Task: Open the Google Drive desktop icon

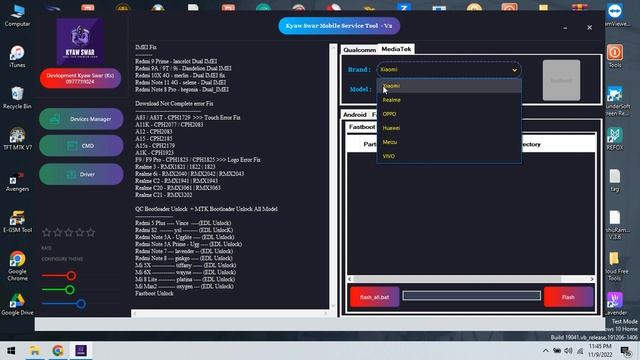Action: point(17,304)
